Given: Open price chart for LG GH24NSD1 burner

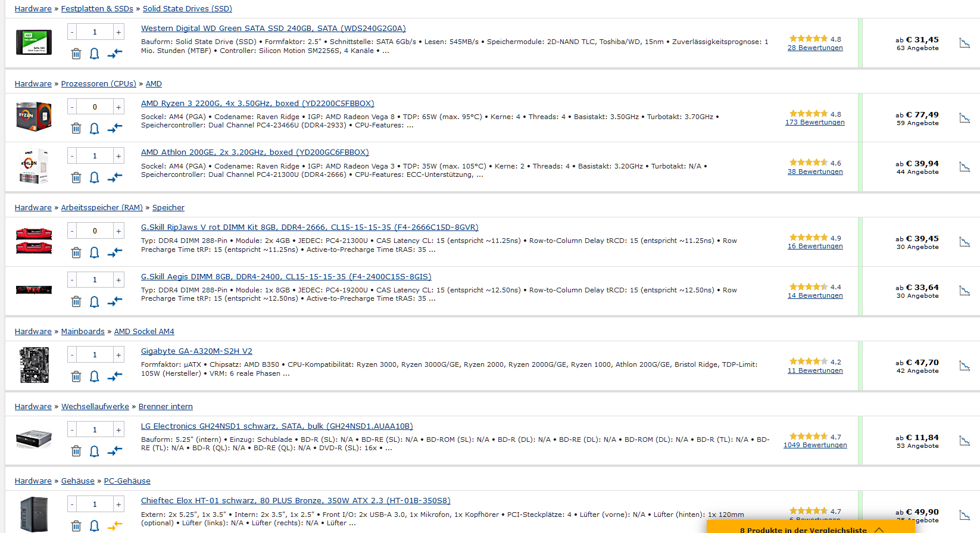Looking at the screenshot, I should (965, 441).
